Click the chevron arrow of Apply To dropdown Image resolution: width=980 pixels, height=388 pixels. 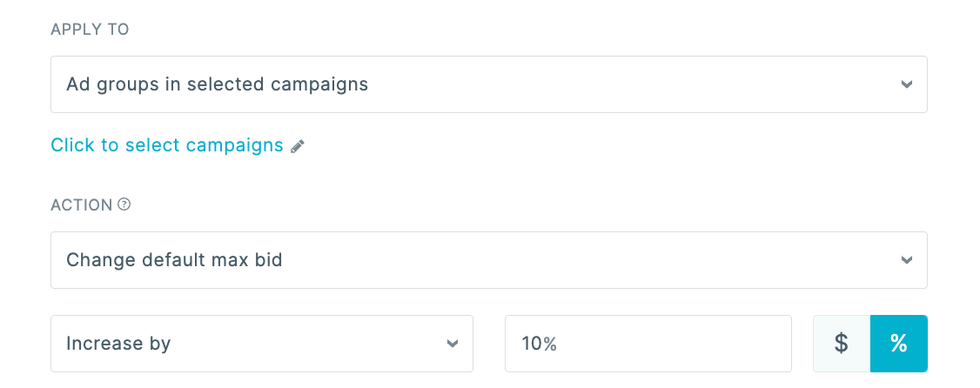(906, 84)
